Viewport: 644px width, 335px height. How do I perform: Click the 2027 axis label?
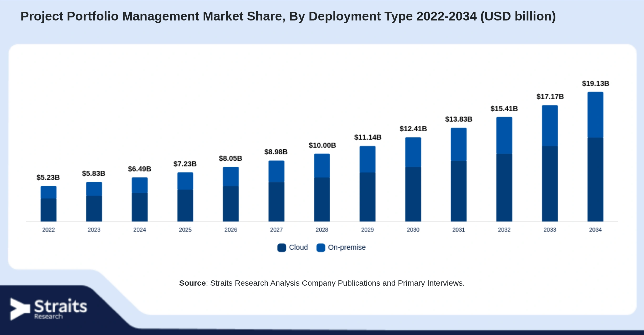point(276,230)
